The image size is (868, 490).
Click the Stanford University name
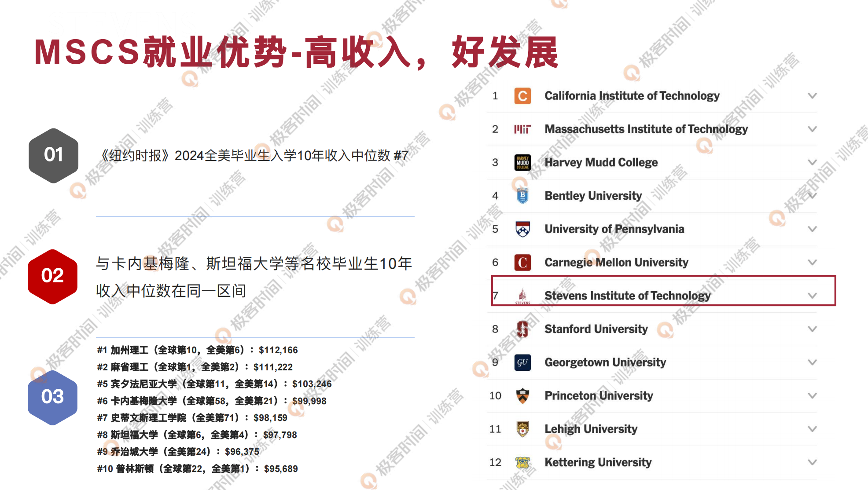596,329
